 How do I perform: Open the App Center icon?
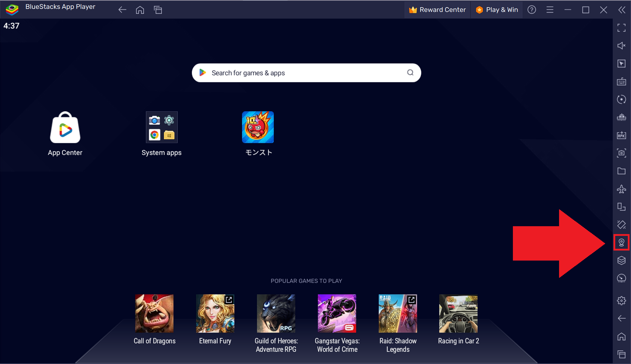click(65, 127)
